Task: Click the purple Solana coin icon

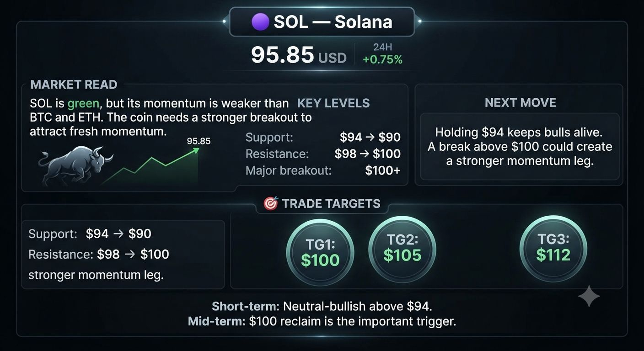Action: pos(260,22)
